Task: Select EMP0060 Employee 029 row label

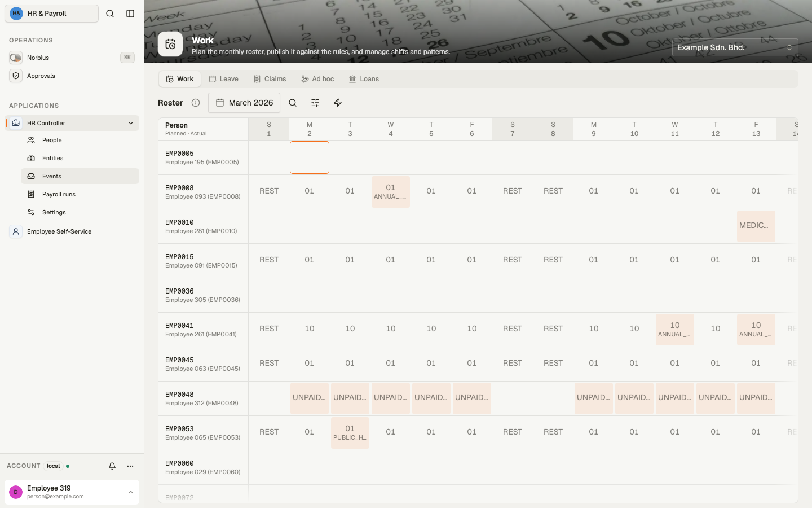Action: [203, 467]
